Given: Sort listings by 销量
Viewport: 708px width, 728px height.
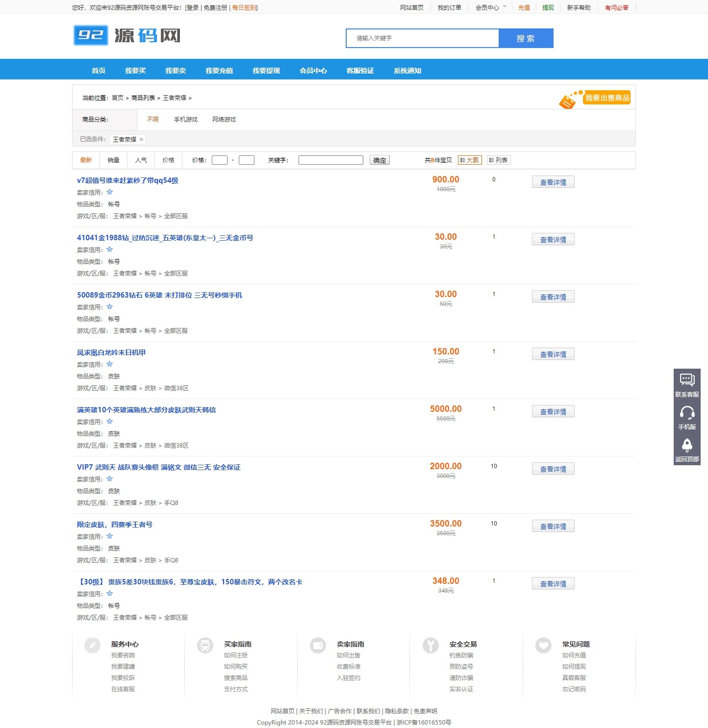Looking at the screenshot, I should click(113, 160).
